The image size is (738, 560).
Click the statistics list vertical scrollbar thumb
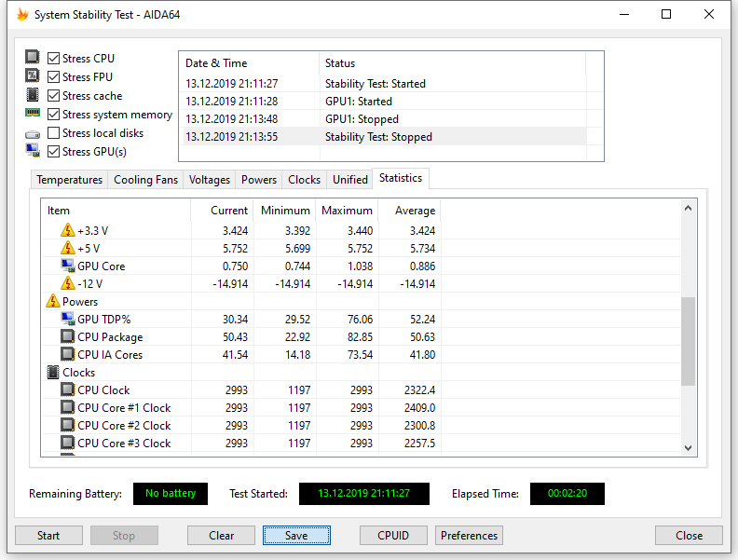point(688,341)
